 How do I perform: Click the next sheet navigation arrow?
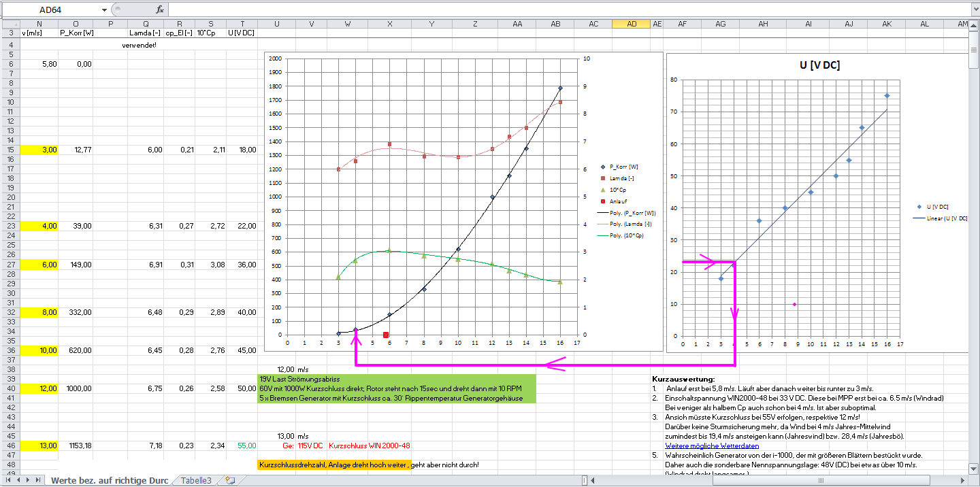pos(28,480)
